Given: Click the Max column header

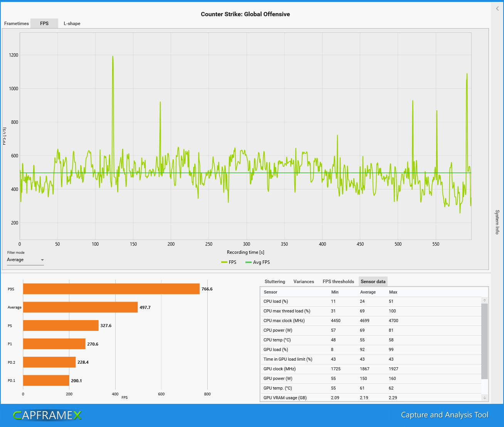Looking at the screenshot, I should [x=393, y=292].
